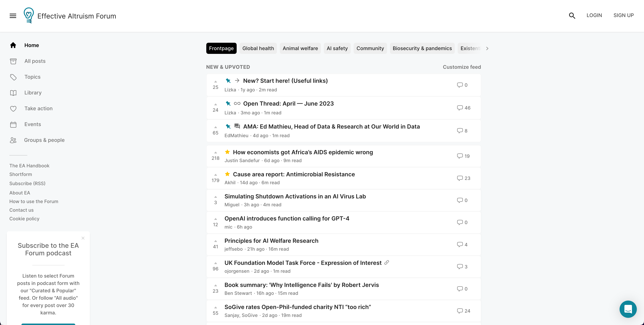Open 'Simulating Shutdown Activations in an AI Virus Lab'
The height and width of the screenshot is (325, 644).
click(x=295, y=196)
